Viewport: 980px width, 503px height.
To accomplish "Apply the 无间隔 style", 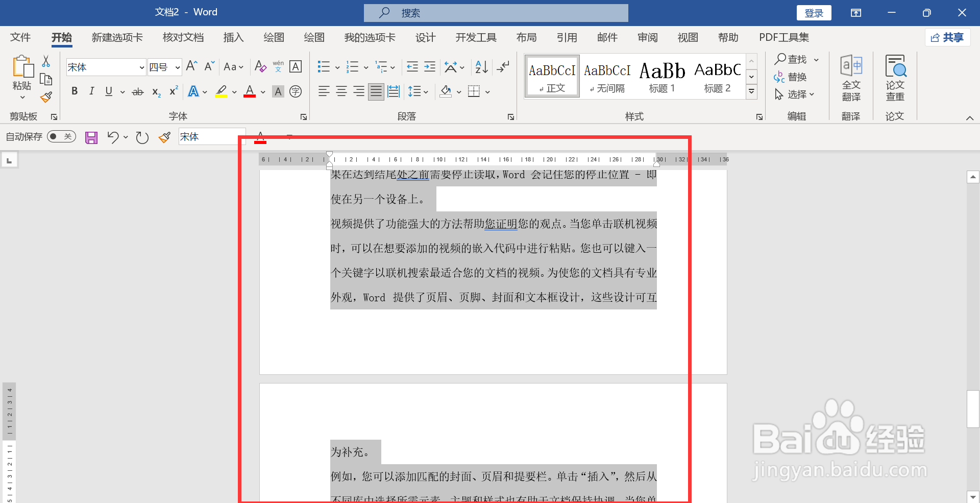I will coord(607,76).
